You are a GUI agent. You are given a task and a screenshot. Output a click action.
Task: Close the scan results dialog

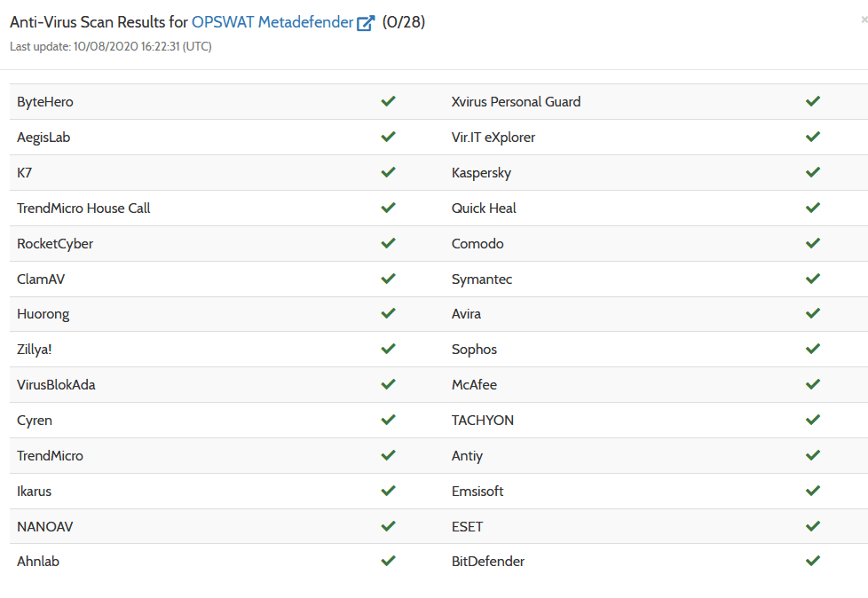(x=864, y=20)
